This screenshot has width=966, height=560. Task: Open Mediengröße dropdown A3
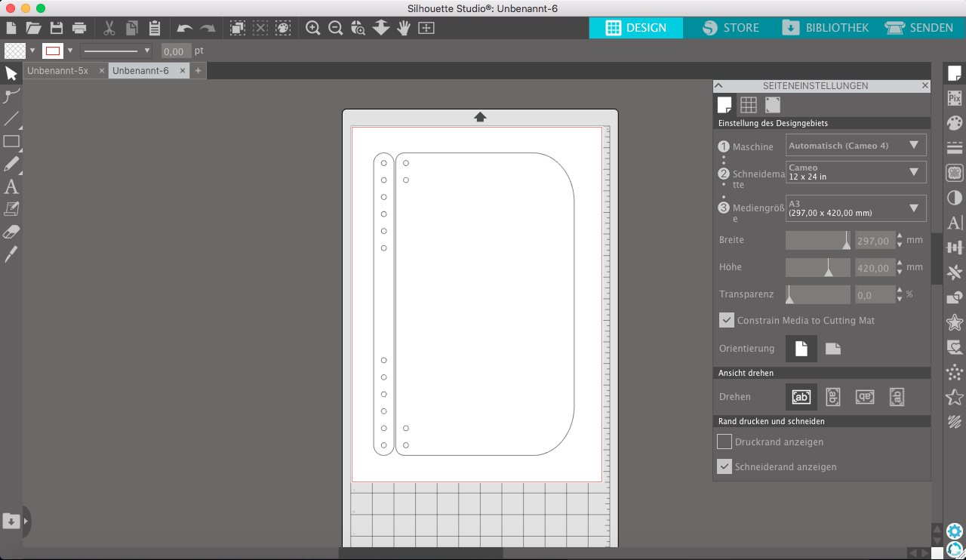tap(856, 208)
